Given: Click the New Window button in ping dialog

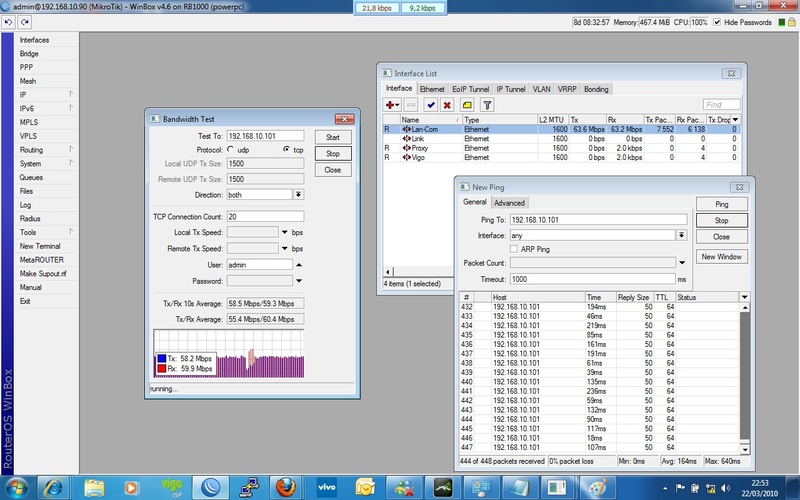Looking at the screenshot, I should [x=721, y=257].
